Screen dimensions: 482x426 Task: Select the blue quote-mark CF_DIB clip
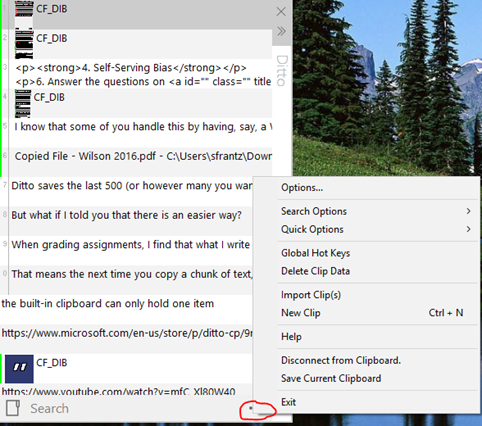tap(19, 368)
